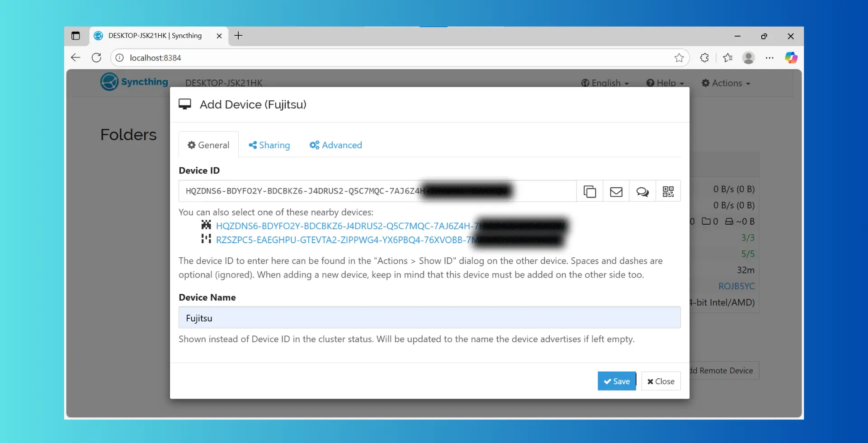Open browser extensions icon
This screenshot has width=868, height=443.
pyautogui.click(x=704, y=58)
